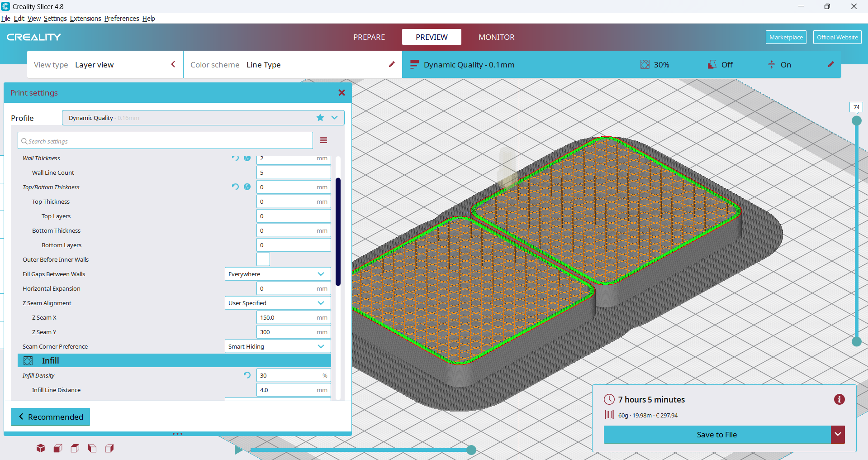
Task: Switch to the PREPARE tab
Action: [x=369, y=37]
